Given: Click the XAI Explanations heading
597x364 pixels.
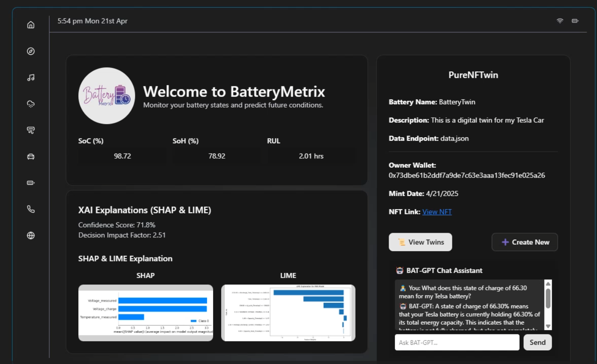Looking at the screenshot, I should coord(145,210).
